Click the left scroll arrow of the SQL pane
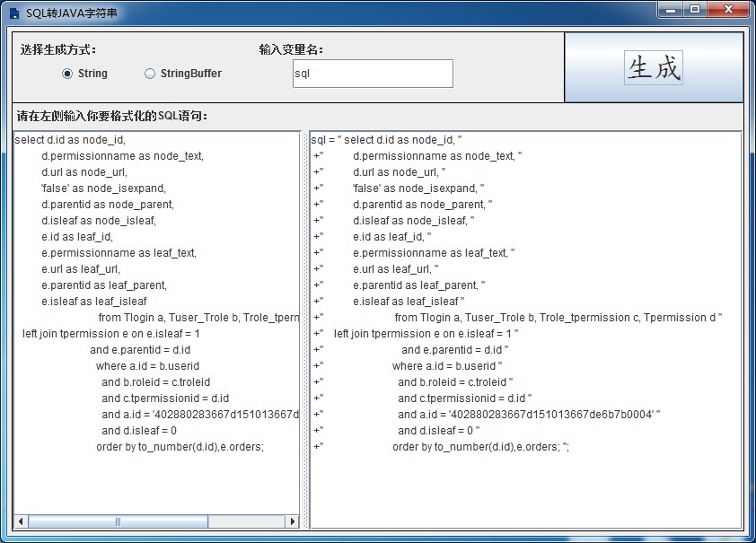The image size is (756, 543). point(21,521)
